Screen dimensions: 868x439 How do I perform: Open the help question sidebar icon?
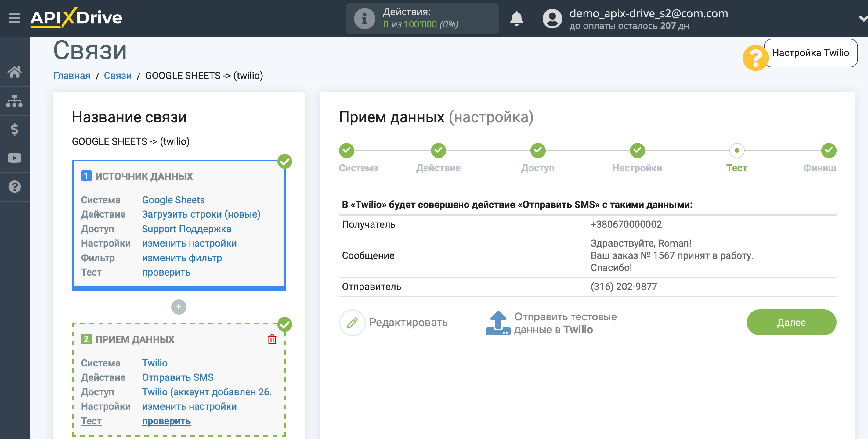[x=14, y=187]
